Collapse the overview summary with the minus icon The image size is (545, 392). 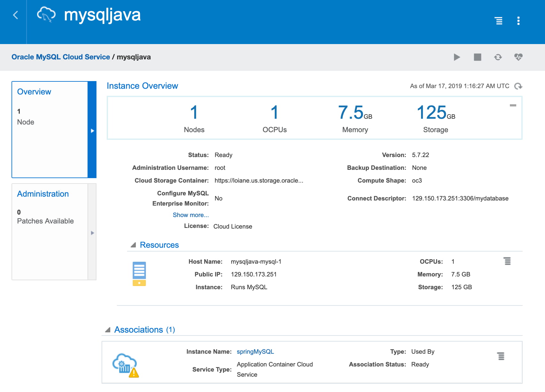pos(513,105)
